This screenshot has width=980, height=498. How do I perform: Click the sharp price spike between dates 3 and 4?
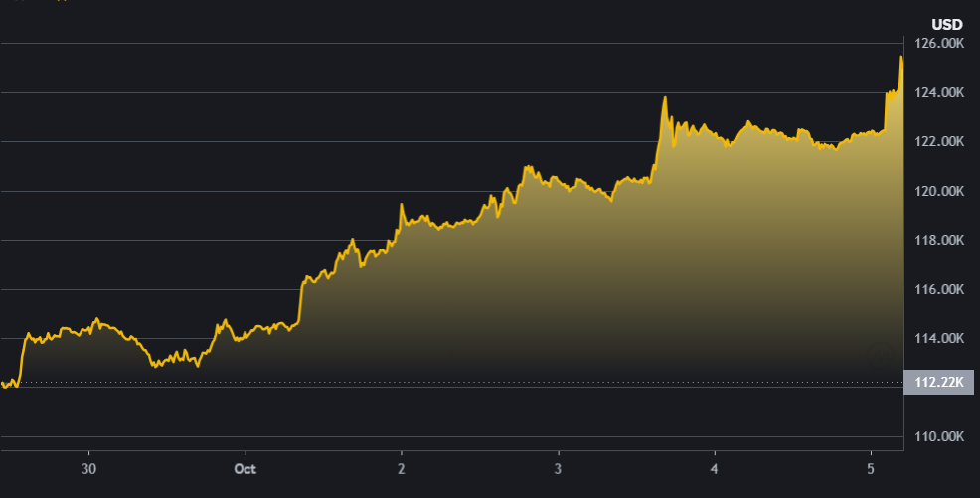click(x=664, y=97)
